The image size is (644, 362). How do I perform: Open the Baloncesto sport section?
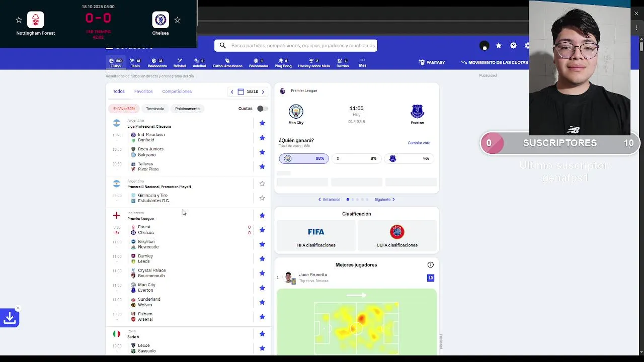[157, 63]
